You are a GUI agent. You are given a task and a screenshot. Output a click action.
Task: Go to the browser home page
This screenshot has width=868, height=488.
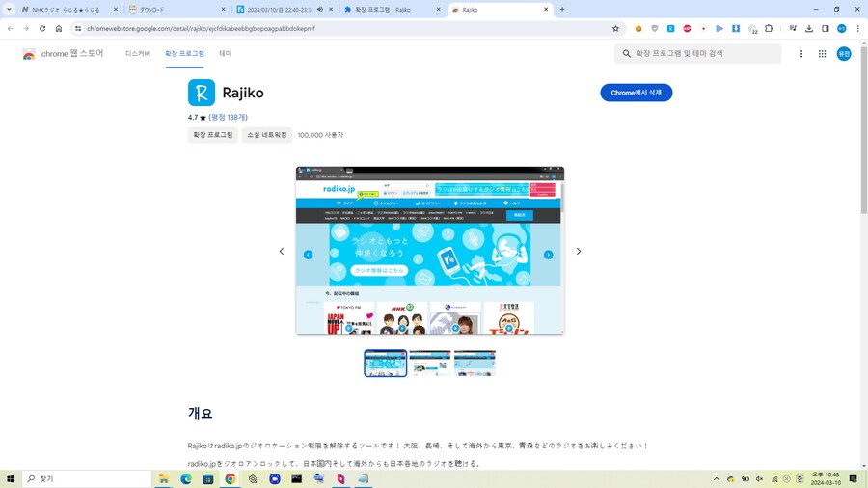[59, 28]
